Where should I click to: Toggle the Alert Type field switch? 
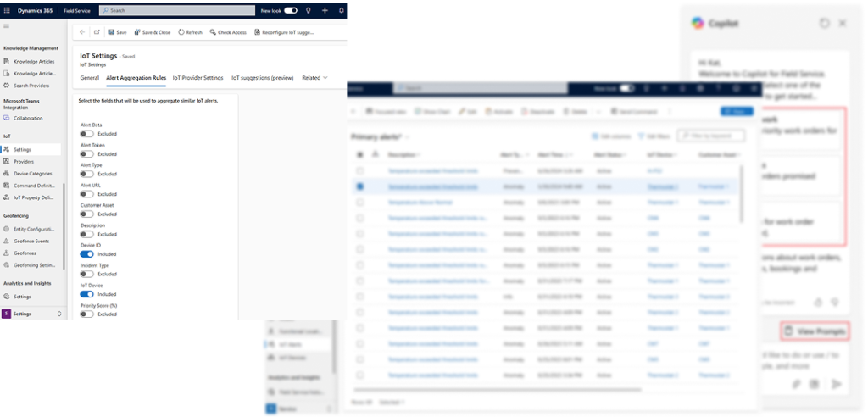(x=87, y=174)
